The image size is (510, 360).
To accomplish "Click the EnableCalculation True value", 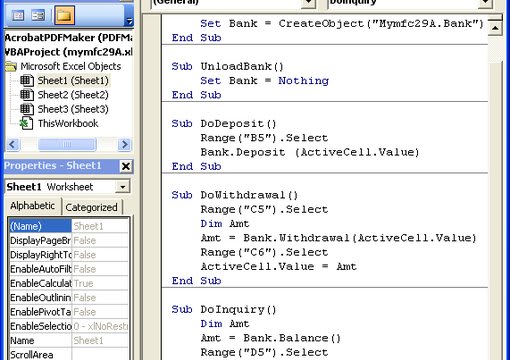I will click(100, 284).
